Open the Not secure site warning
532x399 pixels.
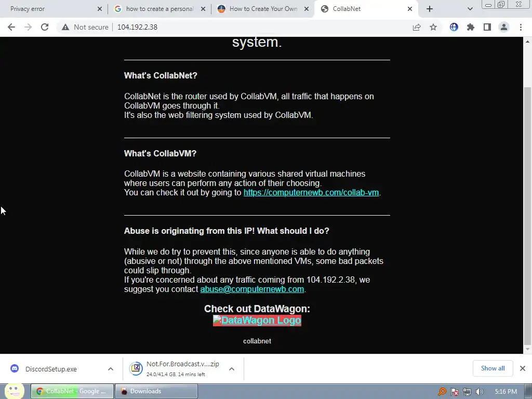[x=85, y=27]
